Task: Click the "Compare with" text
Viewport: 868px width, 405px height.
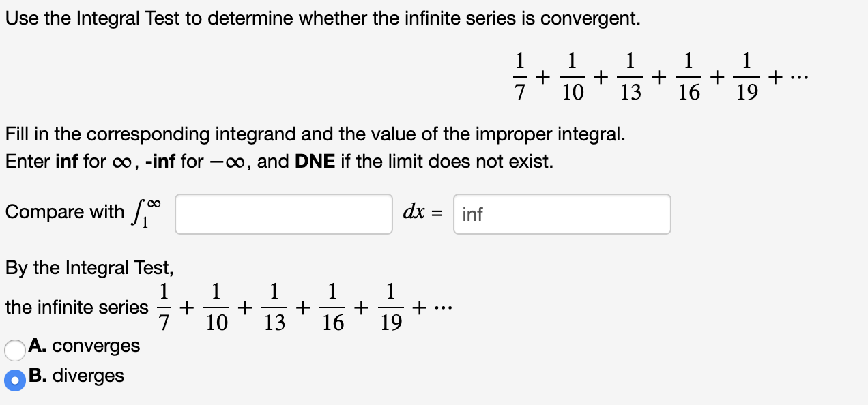Action: pyautogui.click(x=66, y=212)
